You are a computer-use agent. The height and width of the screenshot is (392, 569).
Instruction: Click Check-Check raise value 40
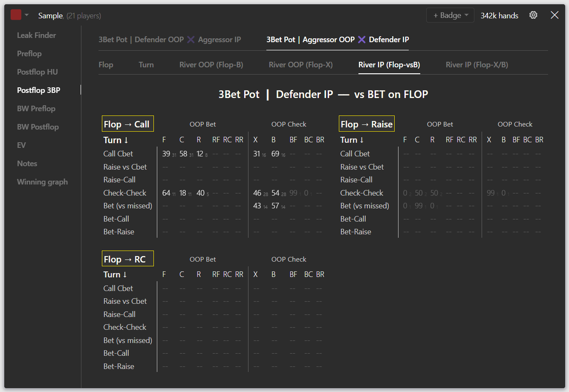pyautogui.click(x=200, y=193)
